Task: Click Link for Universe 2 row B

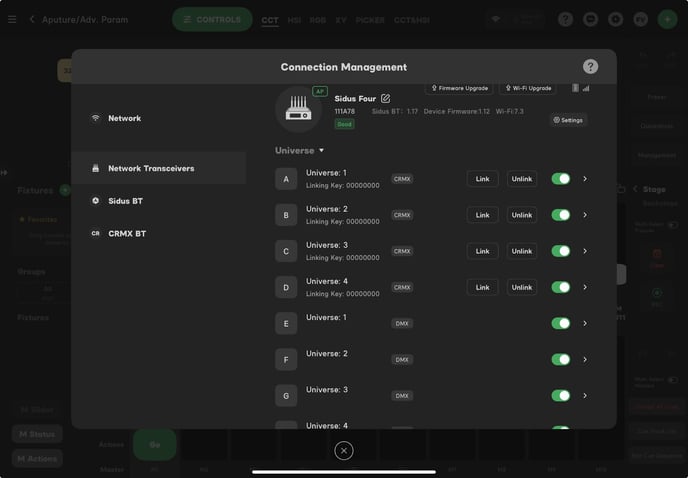Action: pos(482,215)
